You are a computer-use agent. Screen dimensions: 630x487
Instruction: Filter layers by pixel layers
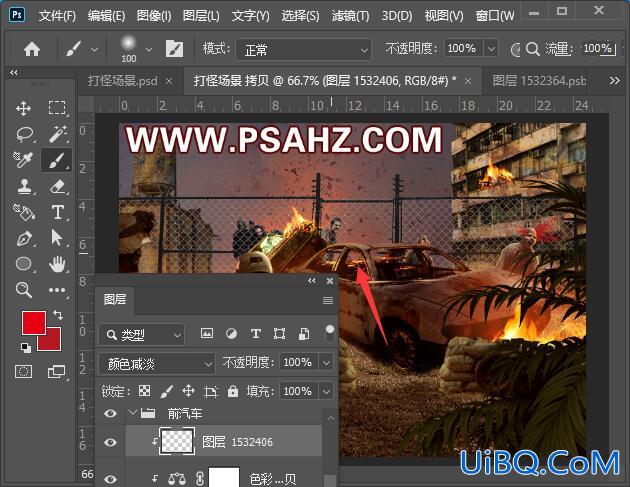(x=207, y=333)
